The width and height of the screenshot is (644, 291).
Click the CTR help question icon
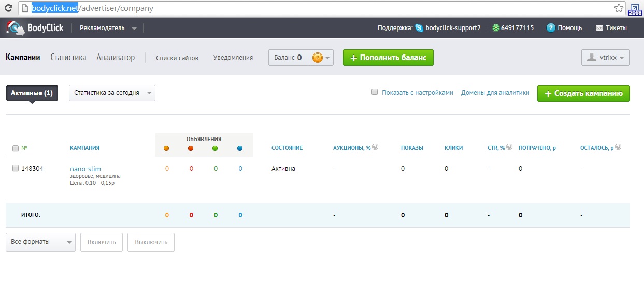tap(510, 147)
